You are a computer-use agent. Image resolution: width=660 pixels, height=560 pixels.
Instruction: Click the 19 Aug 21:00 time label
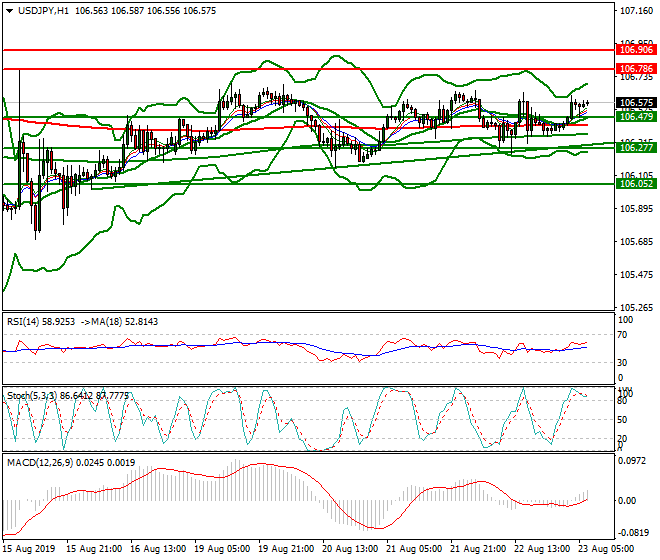pos(286,549)
